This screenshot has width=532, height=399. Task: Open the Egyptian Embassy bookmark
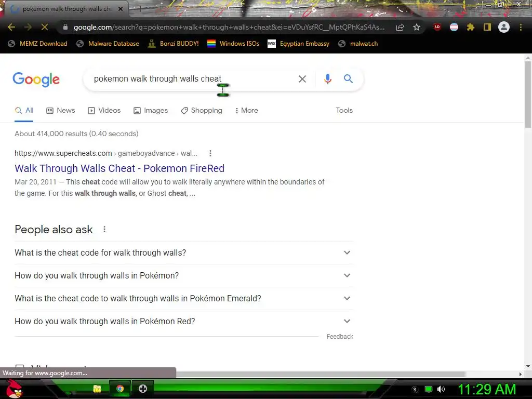299,44
